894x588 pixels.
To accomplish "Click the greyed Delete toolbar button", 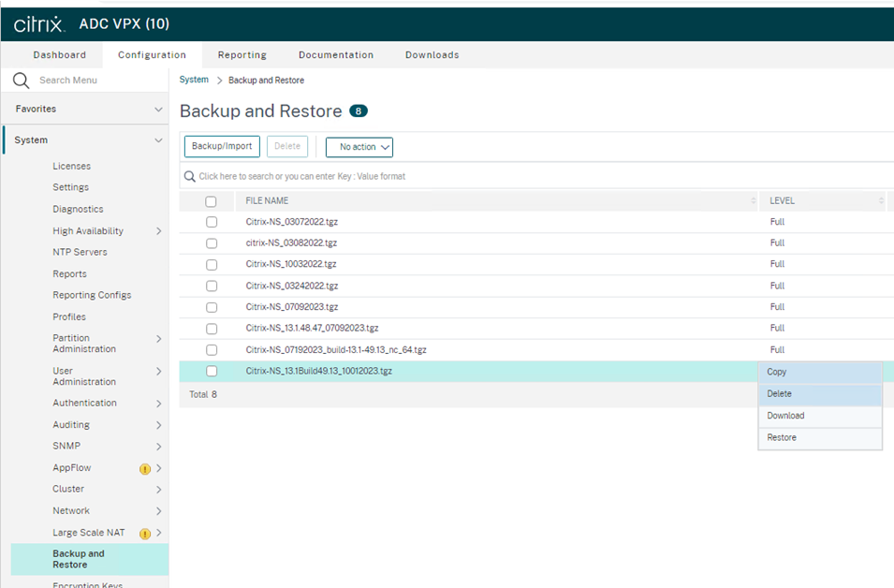I will [287, 147].
